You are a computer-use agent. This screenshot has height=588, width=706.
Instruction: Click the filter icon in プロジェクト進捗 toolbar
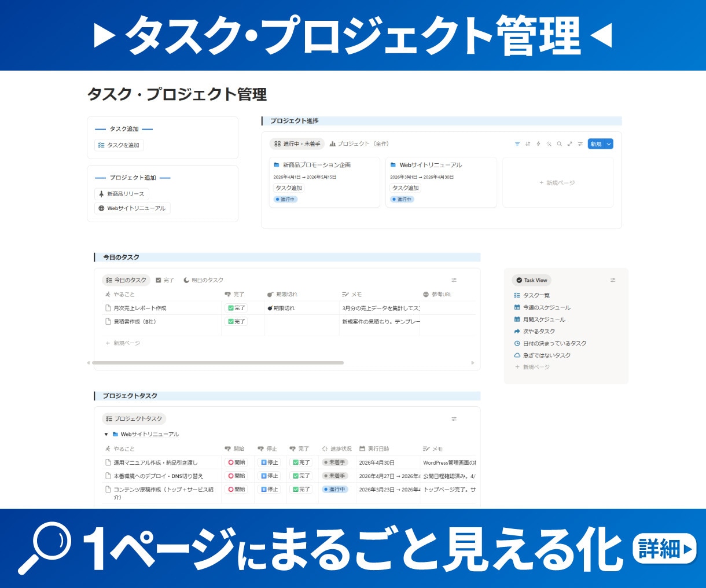[517, 144]
